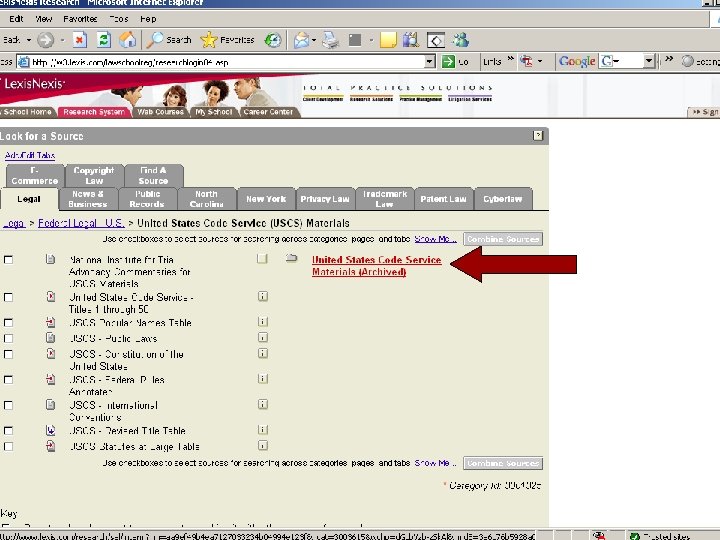Check the USCS Constitution of the United States box
The width and height of the screenshot is (720, 540).
click(8, 354)
